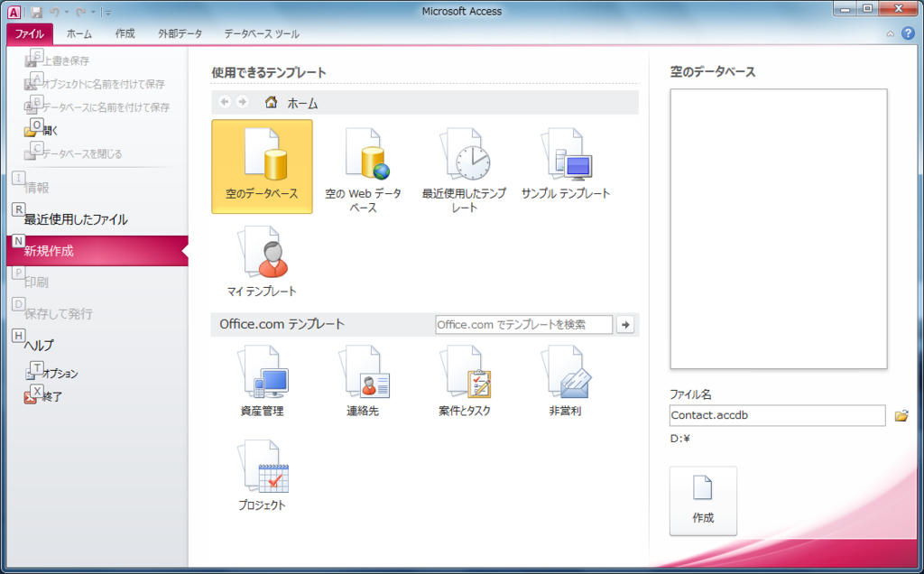Open ヘルプ in the backstage sidebar
Image resolution: width=924 pixels, height=574 pixels.
(39, 345)
